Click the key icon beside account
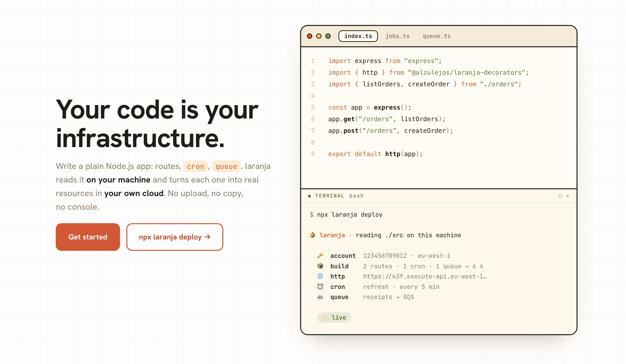Screen dimensions: 626x364 click(x=320, y=255)
